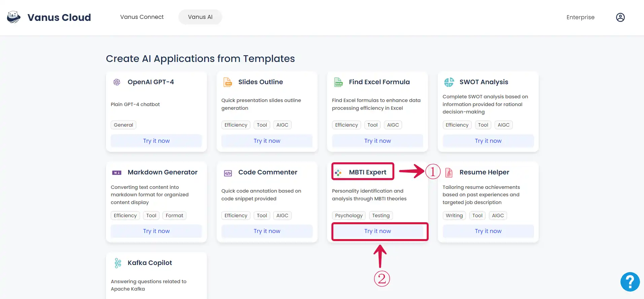Click the AIGC tag on Resume Helper
The height and width of the screenshot is (299, 644).
pyautogui.click(x=498, y=215)
